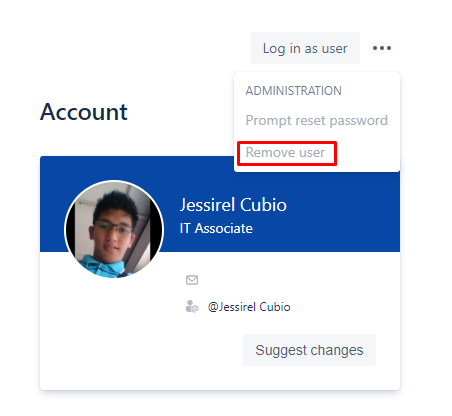
Task: Click the IT Associate job title
Action: click(x=216, y=229)
